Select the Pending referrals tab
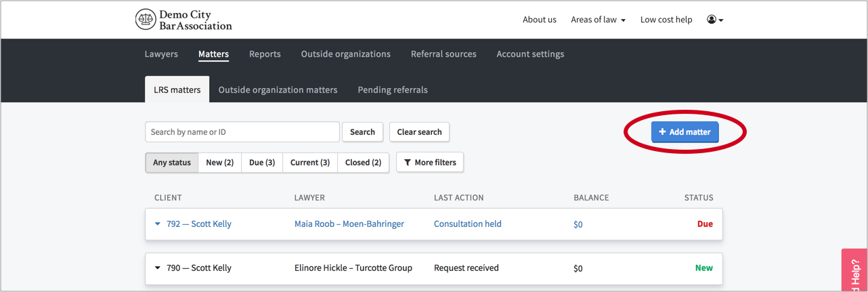Viewport: 868px width, 292px height. tap(393, 89)
